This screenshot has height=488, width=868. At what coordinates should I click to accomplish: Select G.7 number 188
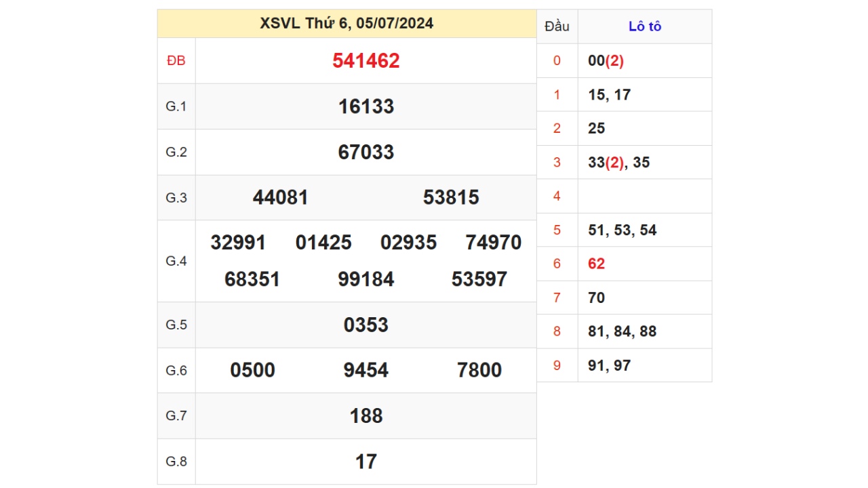point(366,415)
